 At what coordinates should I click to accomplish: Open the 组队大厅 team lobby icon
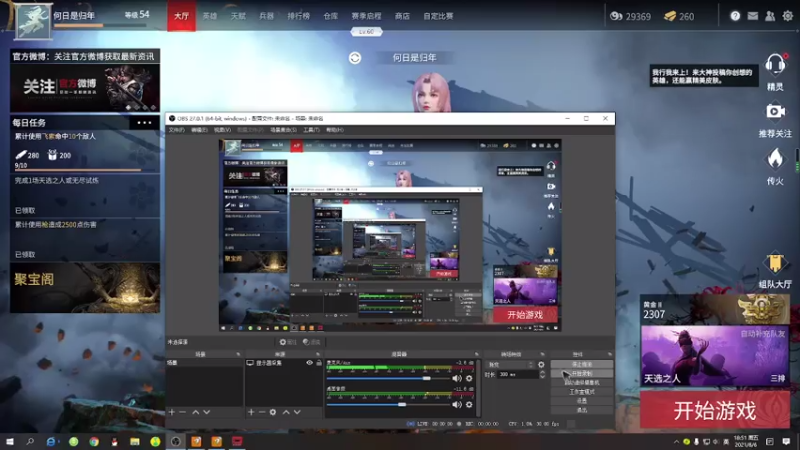[775, 263]
